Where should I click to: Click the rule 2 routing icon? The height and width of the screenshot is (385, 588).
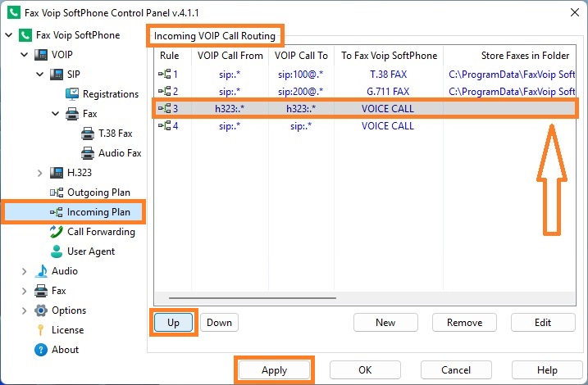click(165, 91)
